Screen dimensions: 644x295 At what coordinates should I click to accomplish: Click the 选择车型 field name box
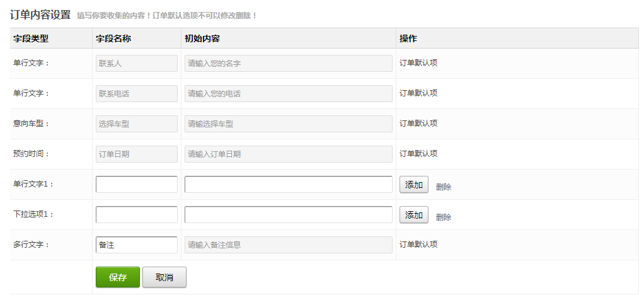pos(137,124)
